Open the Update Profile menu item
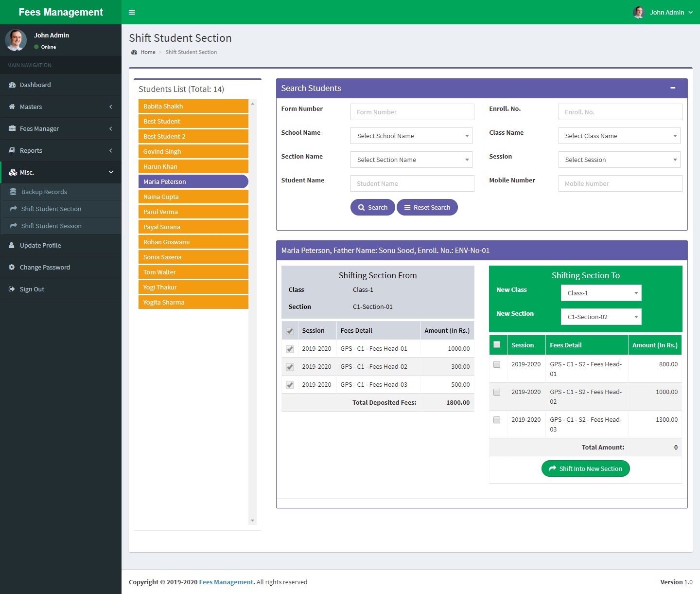The width and height of the screenshot is (700, 594). coord(40,246)
